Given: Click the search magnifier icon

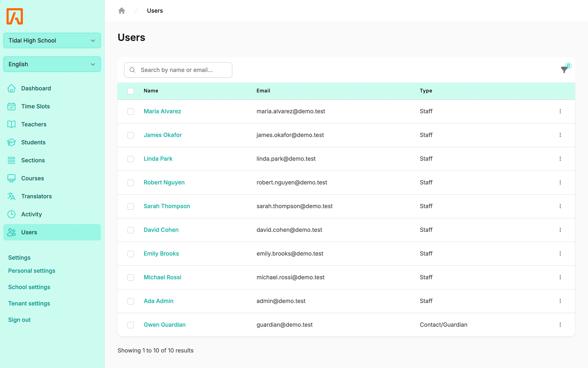Looking at the screenshot, I should (x=132, y=70).
